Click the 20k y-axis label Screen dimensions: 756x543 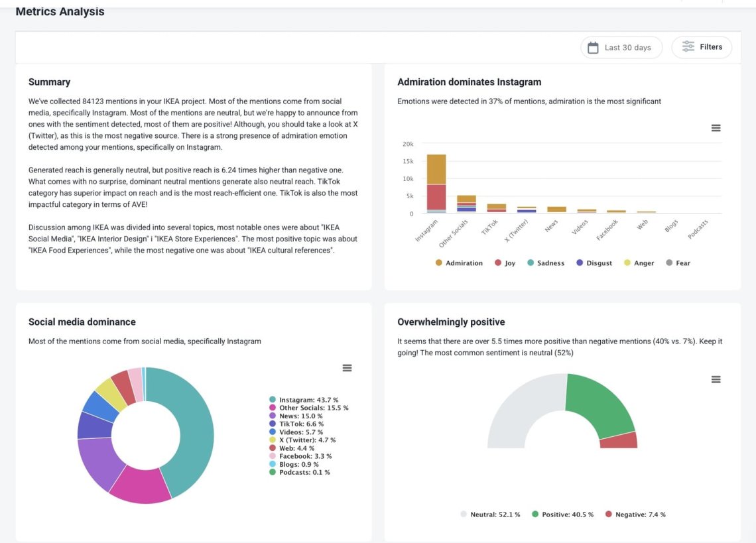pyautogui.click(x=408, y=144)
